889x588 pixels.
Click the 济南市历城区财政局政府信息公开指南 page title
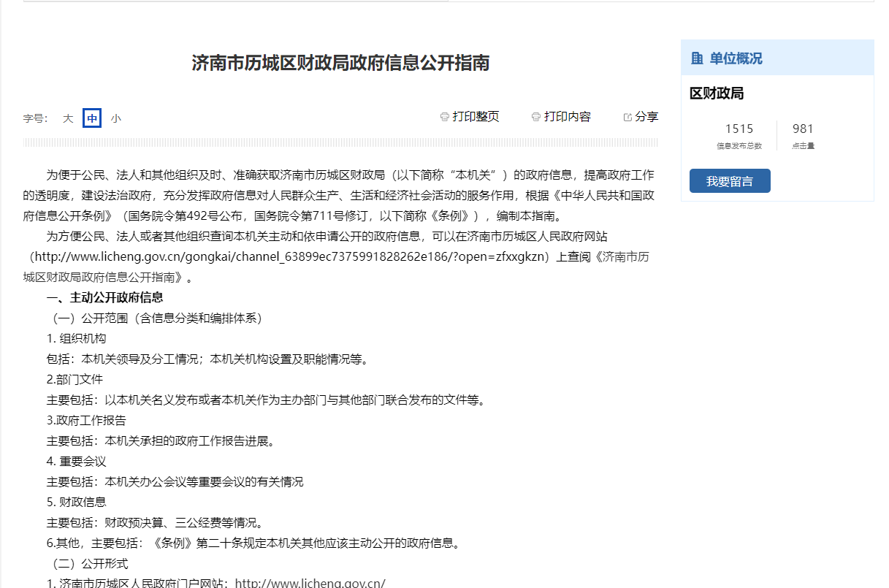click(340, 63)
